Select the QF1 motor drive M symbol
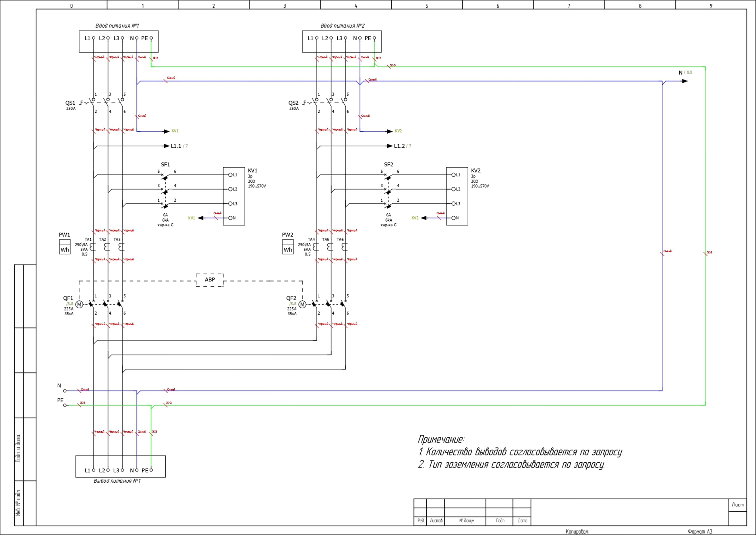This screenshot has height=535, width=756. [79, 304]
